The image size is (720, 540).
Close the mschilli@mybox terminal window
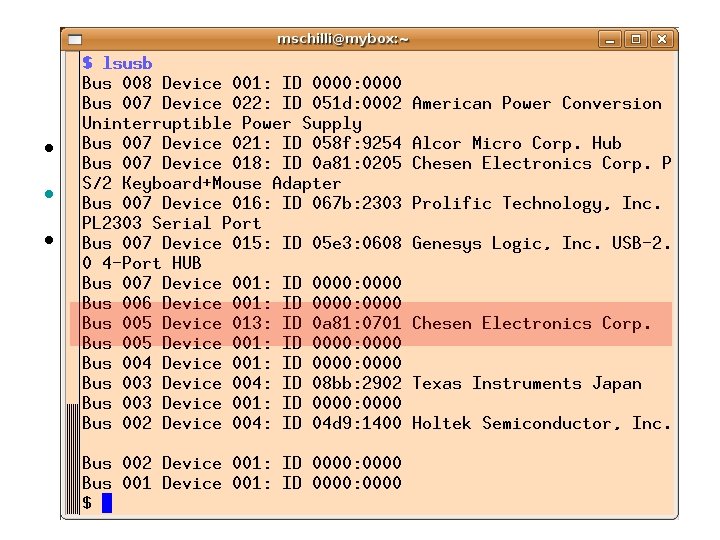tap(662, 39)
